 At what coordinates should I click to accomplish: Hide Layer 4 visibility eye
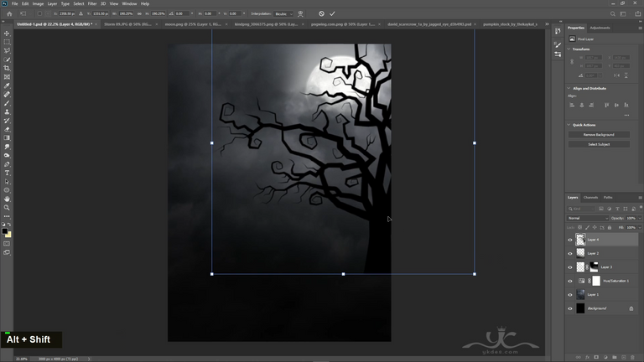[570, 240]
